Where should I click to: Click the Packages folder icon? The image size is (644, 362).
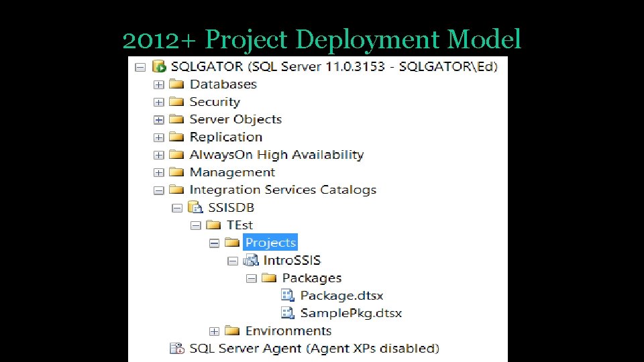(269, 278)
